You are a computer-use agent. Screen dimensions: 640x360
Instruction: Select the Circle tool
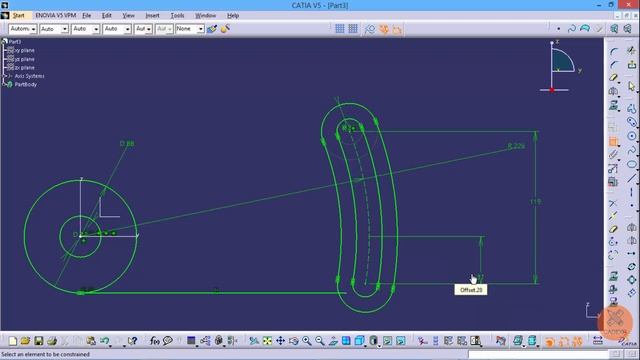click(632, 136)
